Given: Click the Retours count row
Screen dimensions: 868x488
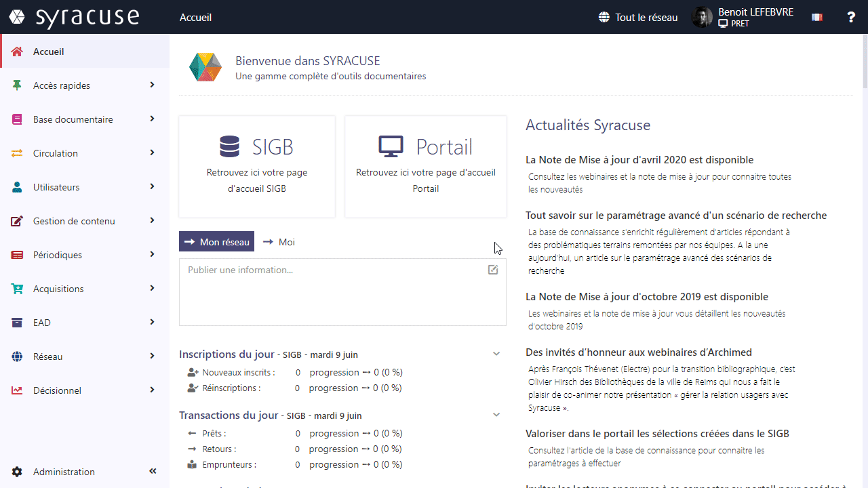Looking at the screenshot, I should coord(294,449).
